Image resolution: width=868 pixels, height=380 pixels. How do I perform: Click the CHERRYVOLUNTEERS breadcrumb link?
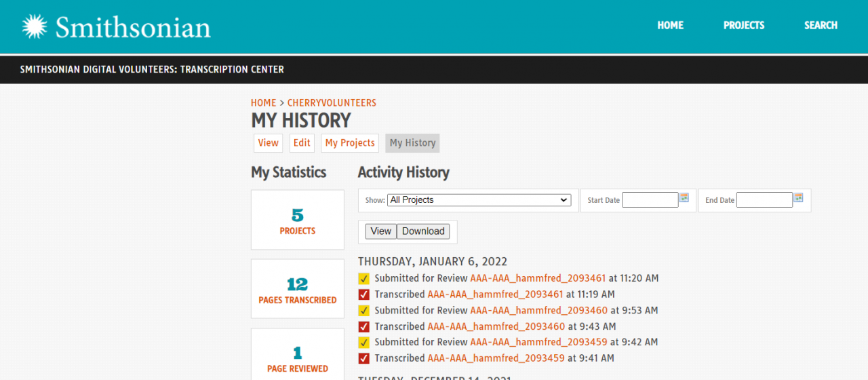point(332,103)
